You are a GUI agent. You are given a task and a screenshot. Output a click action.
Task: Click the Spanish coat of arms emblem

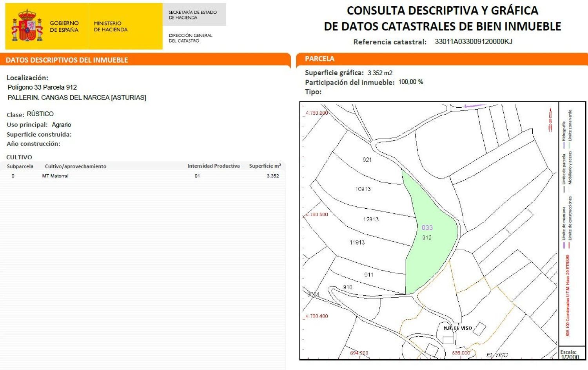point(27,25)
